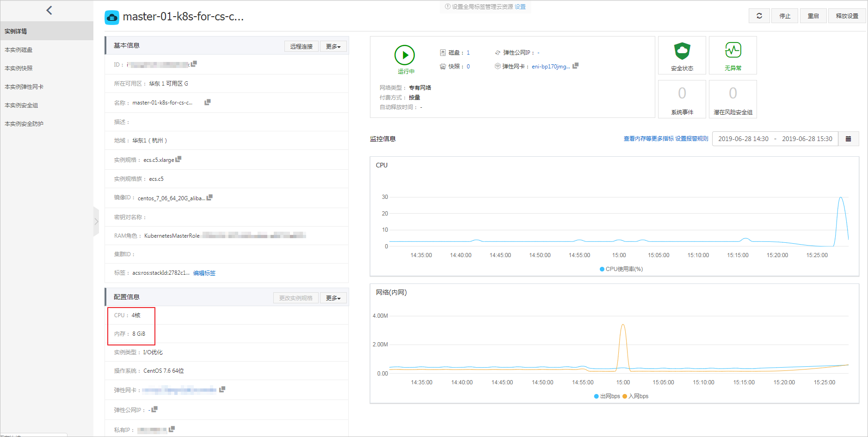868x437 pixels.
Task: Click the health monitor 无异常 icon
Action: [x=733, y=50]
